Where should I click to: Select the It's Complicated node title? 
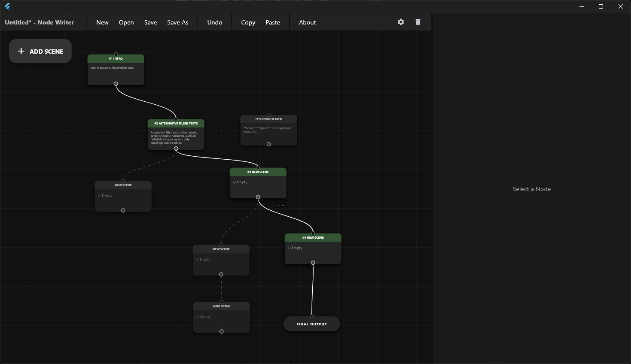click(x=269, y=119)
